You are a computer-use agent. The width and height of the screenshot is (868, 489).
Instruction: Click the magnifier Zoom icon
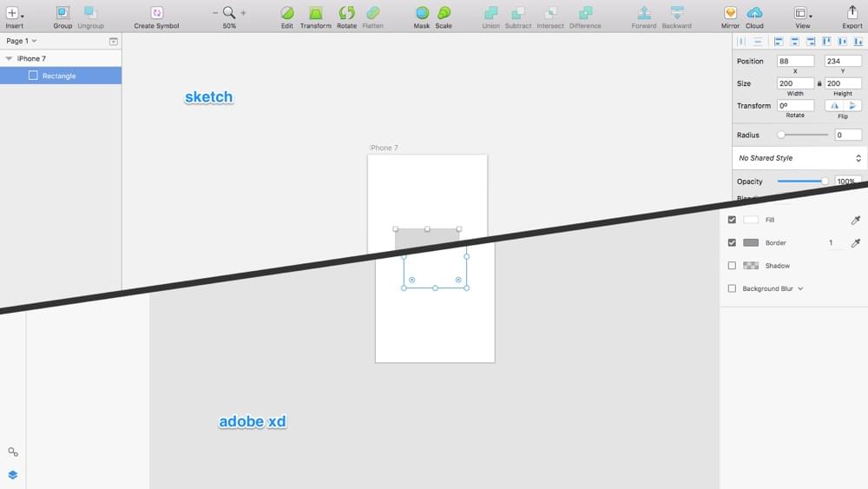click(x=228, y=12)
